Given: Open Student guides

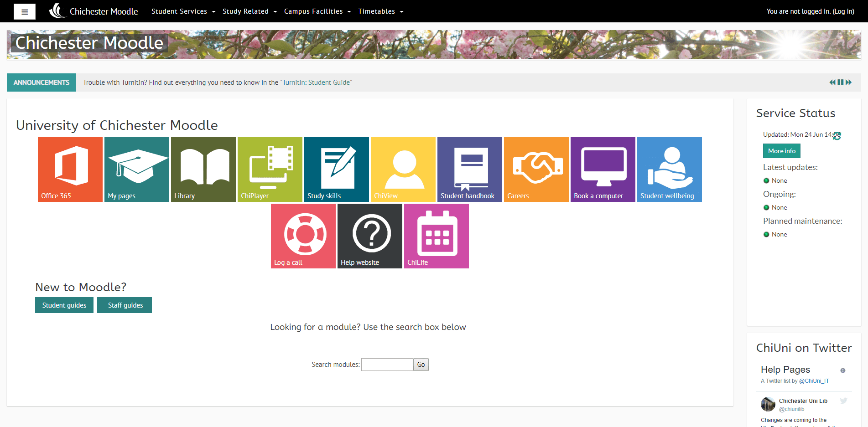Looking at the screenshot, I should pyautogui.click(x=64, y=305).
